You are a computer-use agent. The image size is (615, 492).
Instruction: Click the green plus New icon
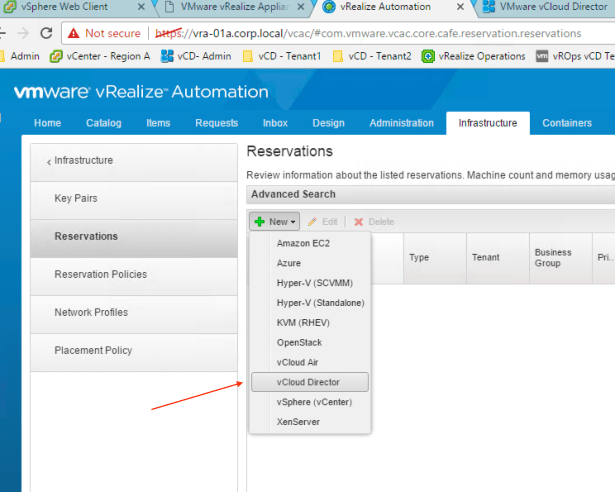click(259, 221)
